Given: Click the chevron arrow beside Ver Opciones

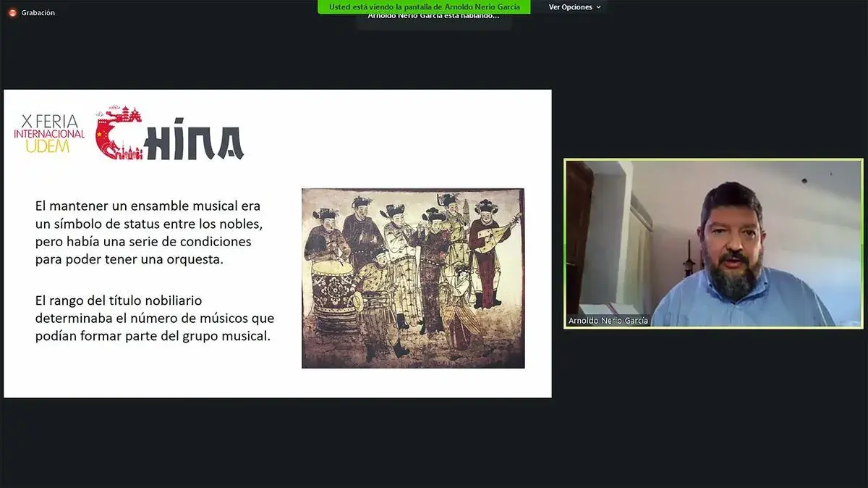Looking at the screenshot, I should click(598, 7).
